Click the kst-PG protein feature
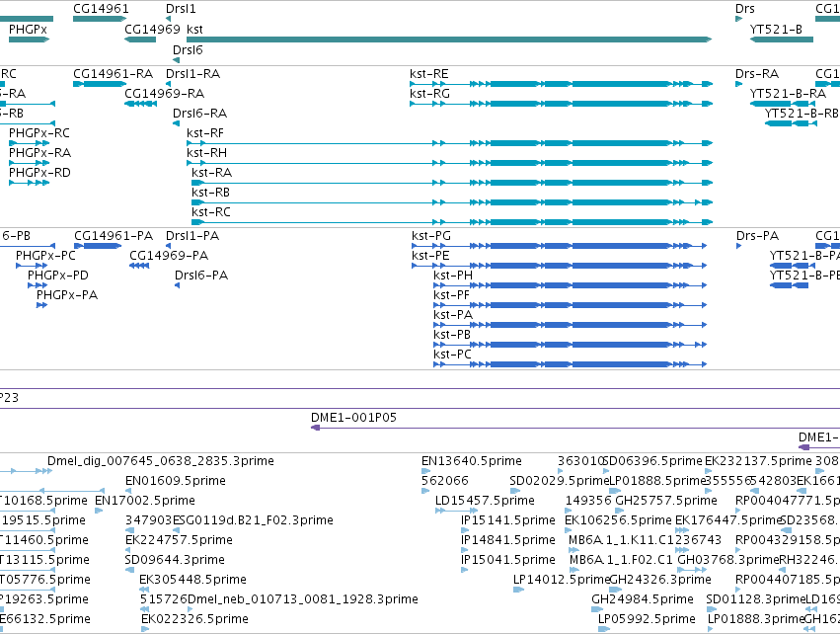The width and height of the screenshot is (840, 634). coord(560,246)
